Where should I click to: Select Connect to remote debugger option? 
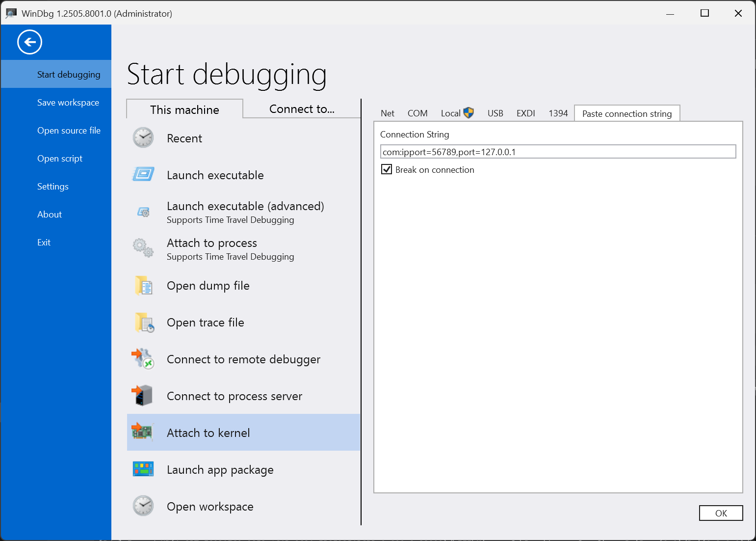point(243,359)
